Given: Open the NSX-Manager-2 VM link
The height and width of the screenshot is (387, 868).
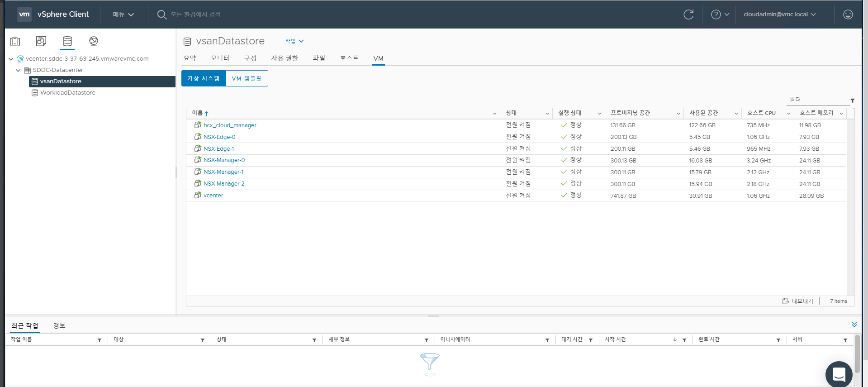Looking at the screenshot, I should click(x=224, y=184).
